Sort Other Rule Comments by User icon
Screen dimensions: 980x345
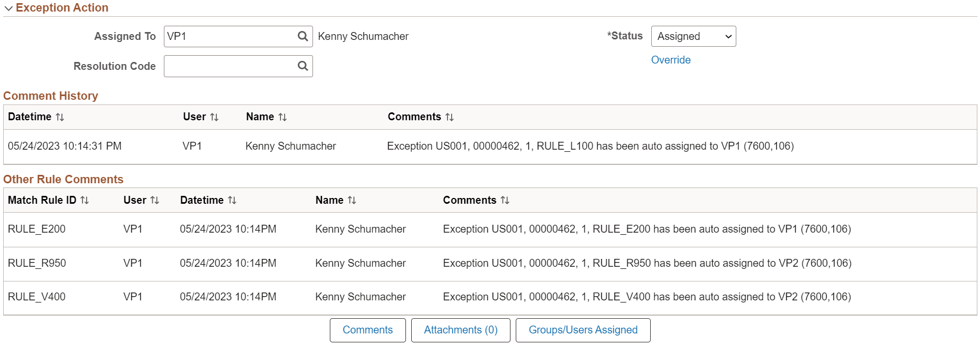pos(154,201)
